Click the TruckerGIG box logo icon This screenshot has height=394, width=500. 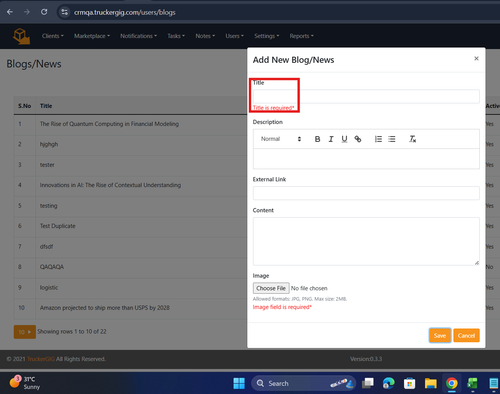21,36
